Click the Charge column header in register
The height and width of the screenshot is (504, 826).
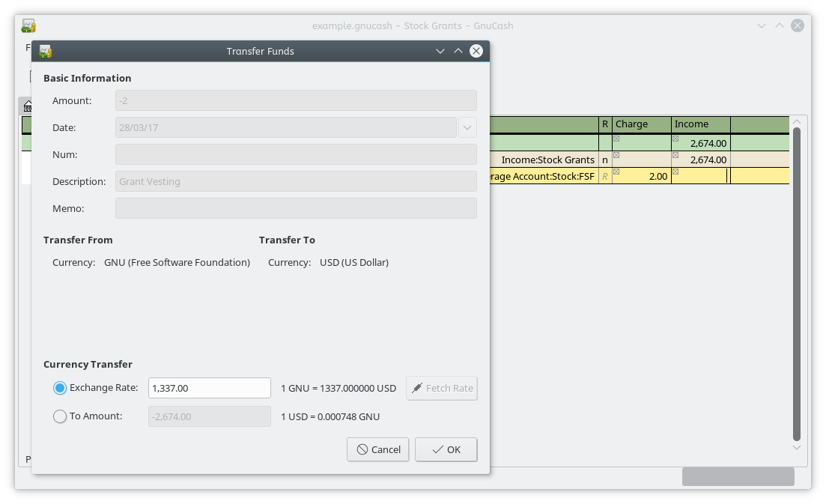tap(642, 124)
